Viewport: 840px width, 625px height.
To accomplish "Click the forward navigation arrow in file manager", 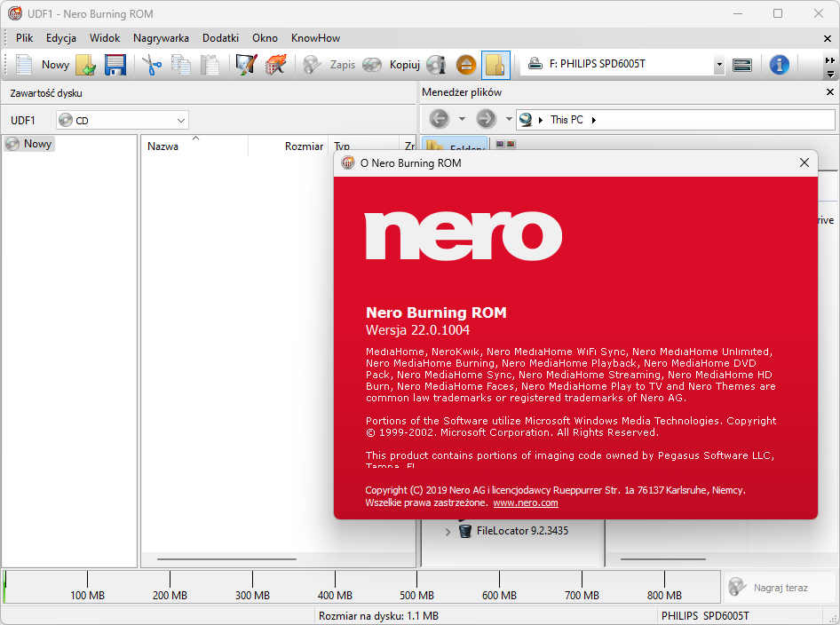I will tap(487, 119).
